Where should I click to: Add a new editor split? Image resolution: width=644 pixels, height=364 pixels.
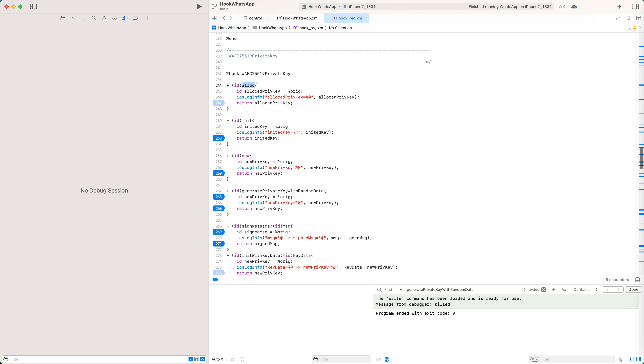(x=638, y=18)
